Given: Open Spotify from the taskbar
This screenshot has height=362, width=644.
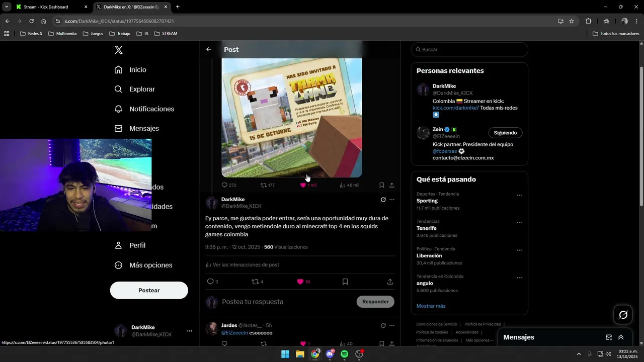Looking at the screenshot, I should pos(344,354).
